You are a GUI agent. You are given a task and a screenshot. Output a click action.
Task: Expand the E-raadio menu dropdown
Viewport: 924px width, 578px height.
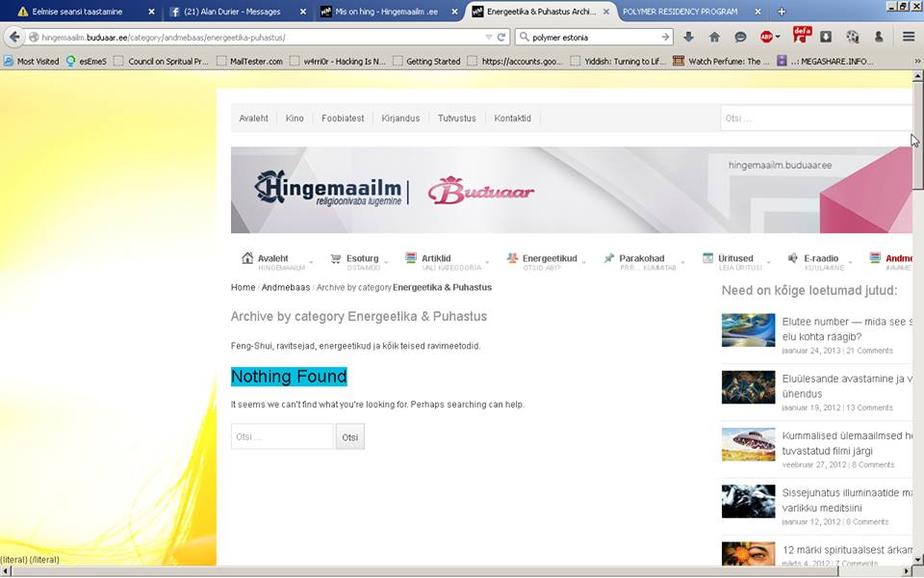850,262
